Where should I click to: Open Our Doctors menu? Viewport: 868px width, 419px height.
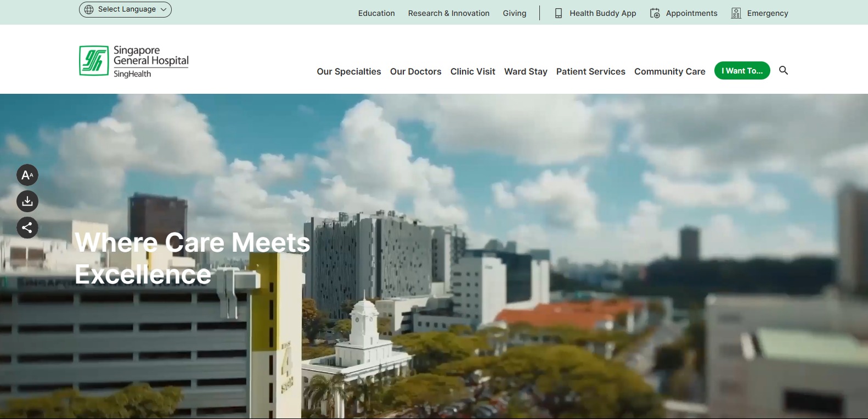click(x=416, y=71)
